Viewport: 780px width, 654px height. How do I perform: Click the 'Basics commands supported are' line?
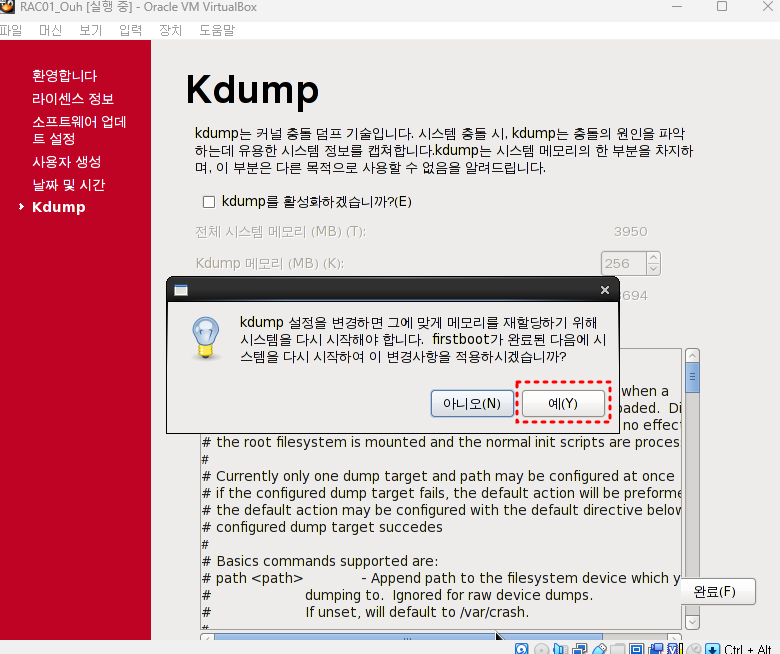coord(320,561)
